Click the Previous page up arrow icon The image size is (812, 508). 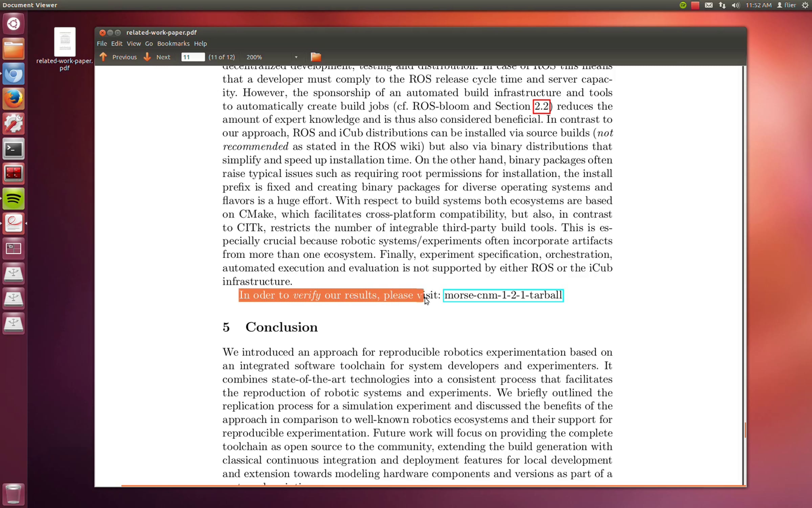pos(103,57)
